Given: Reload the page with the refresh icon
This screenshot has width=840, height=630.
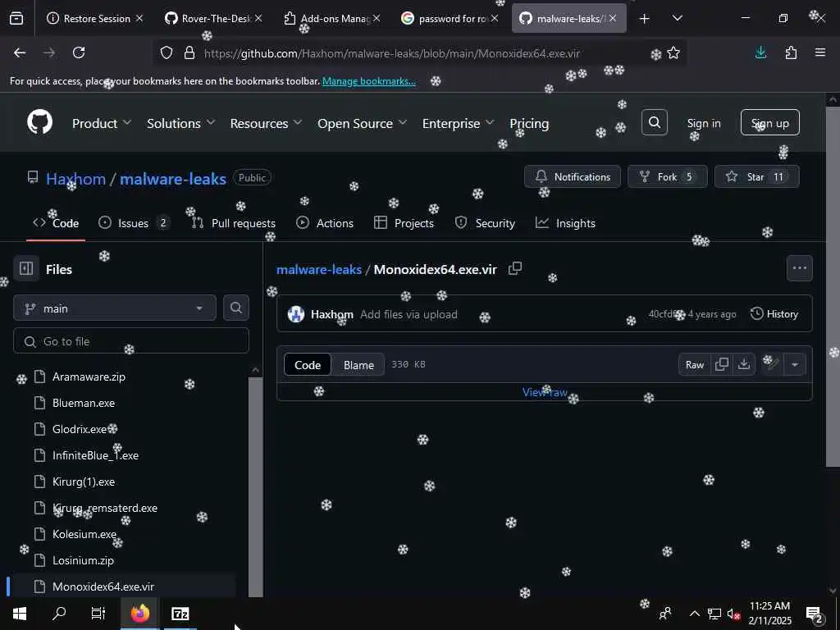Looking at the screenshot, I should (x=79, y=52).
